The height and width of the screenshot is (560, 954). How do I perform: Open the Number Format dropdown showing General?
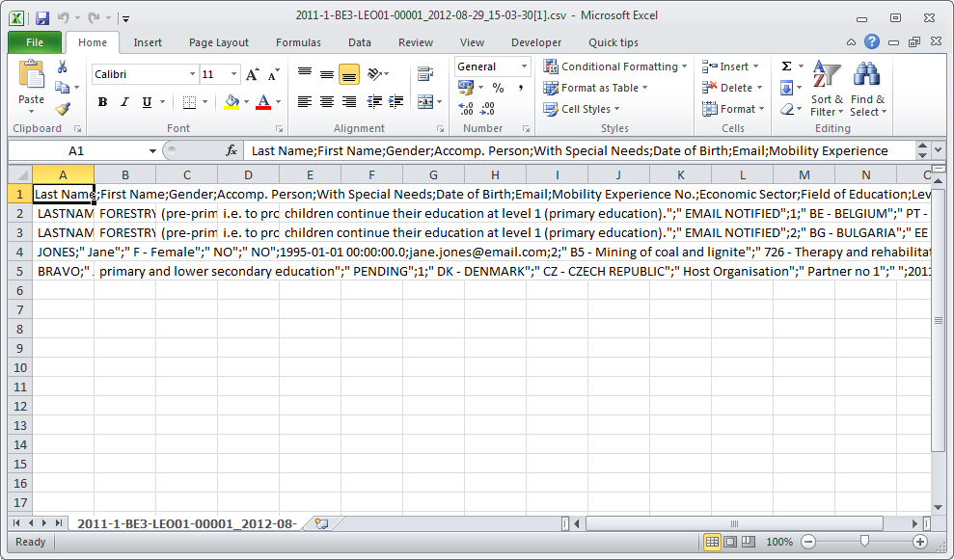tap(524, 67)
